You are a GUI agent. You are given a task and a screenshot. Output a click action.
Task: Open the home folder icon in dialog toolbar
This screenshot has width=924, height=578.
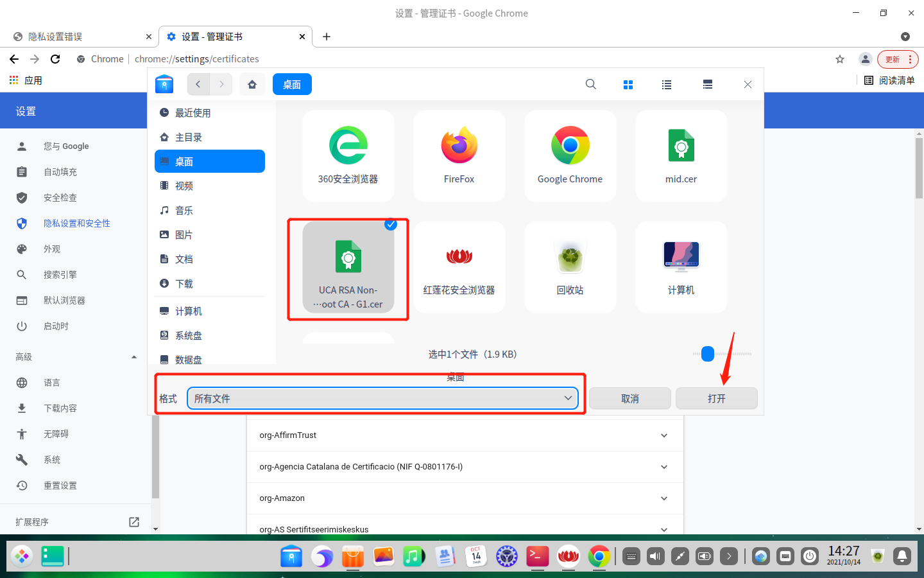(252, 84)
